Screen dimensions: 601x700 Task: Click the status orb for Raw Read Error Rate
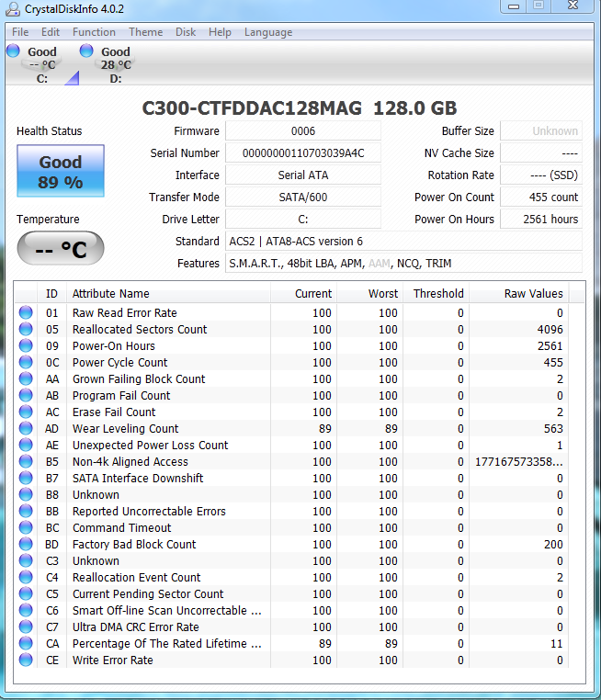[26, 312]
